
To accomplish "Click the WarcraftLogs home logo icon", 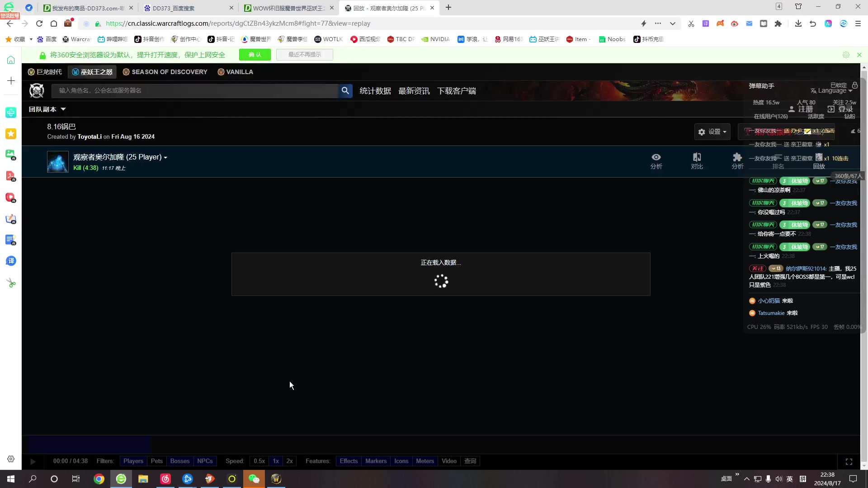I will (x=37, y=90).
